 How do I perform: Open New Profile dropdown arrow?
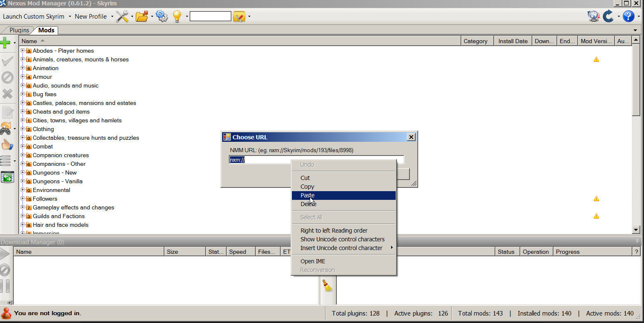112,17
